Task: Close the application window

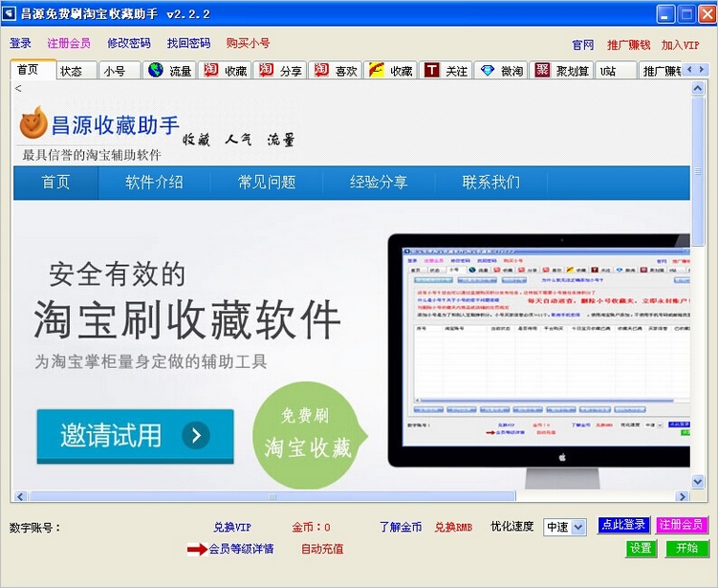Action: point(707,14)
